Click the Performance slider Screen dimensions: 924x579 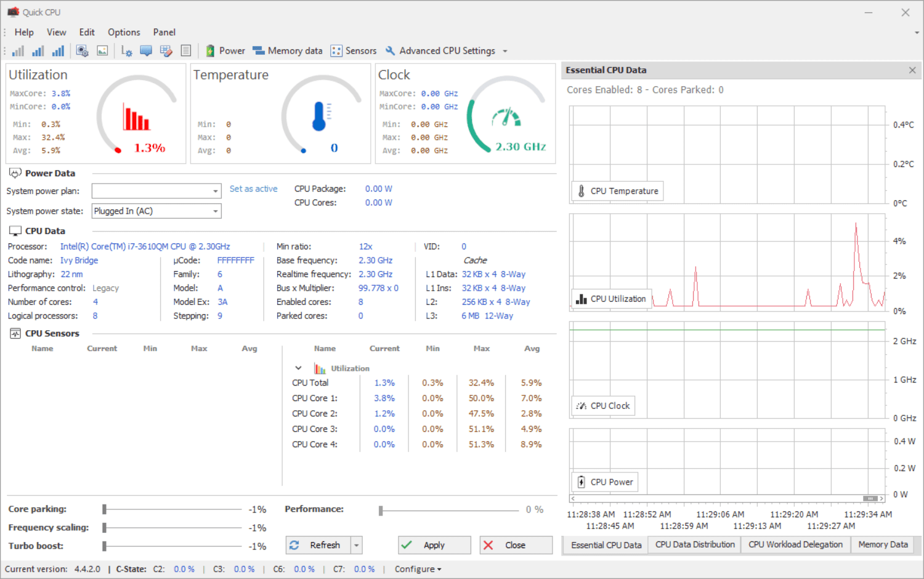pos(449,510)
